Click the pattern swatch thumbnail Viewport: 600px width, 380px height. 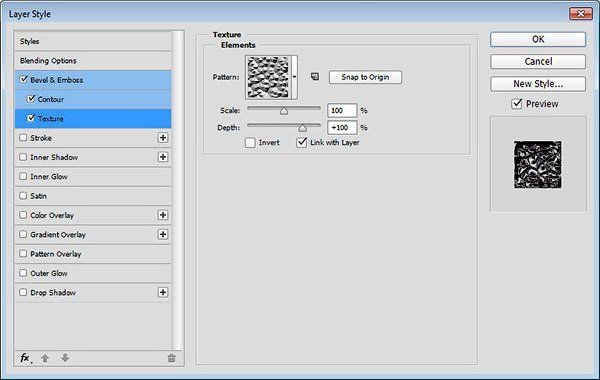[268, 77]
